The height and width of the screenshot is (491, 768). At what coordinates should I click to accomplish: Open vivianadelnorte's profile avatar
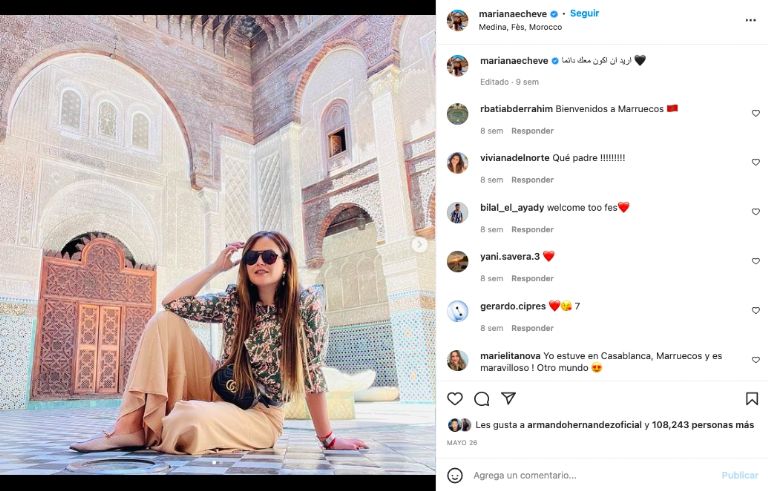457,163
